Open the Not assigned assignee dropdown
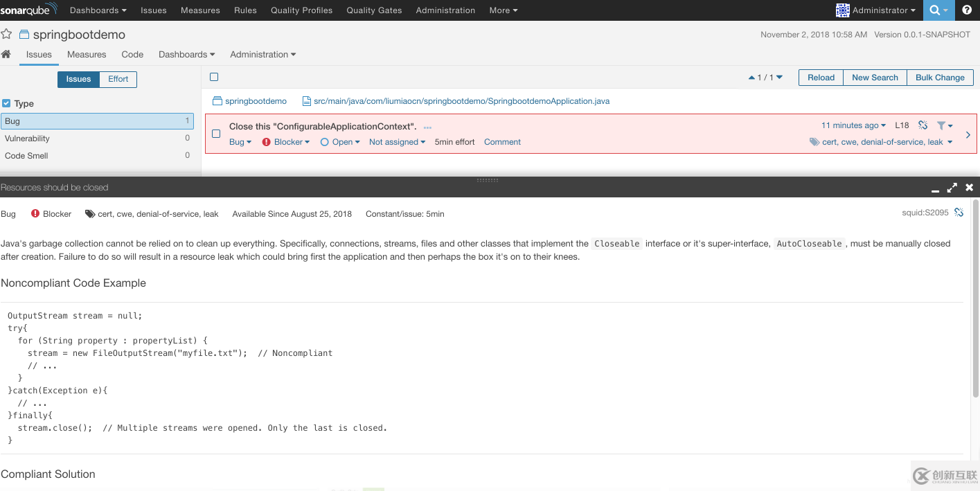Viewport: 980px width, 491px height. pos(397,142)
